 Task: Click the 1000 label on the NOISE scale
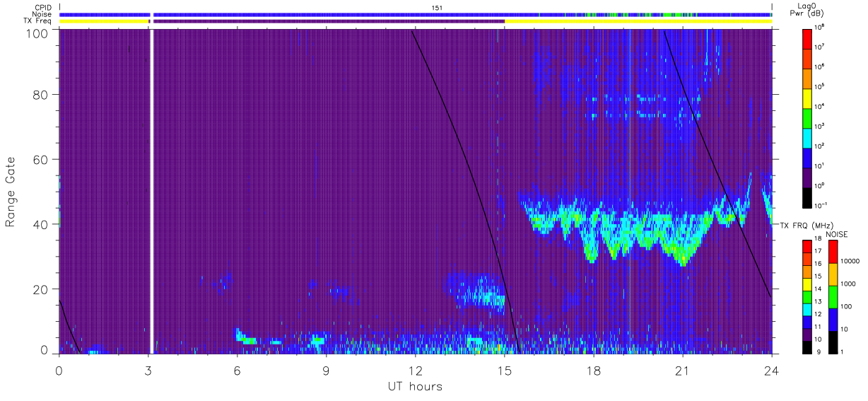click(849, 284)
